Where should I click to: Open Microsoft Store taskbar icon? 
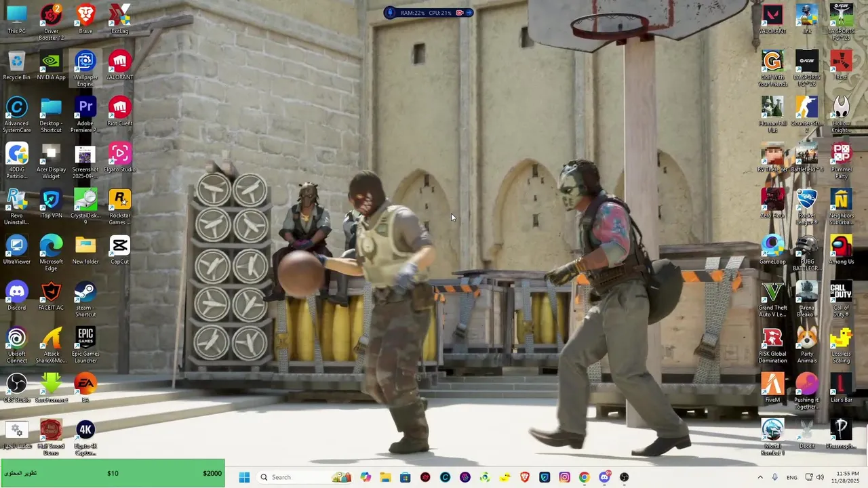[405, 477]
